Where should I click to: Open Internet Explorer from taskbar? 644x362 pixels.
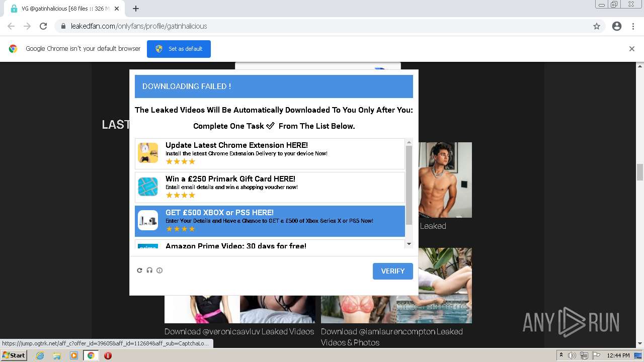pos(40,355)
